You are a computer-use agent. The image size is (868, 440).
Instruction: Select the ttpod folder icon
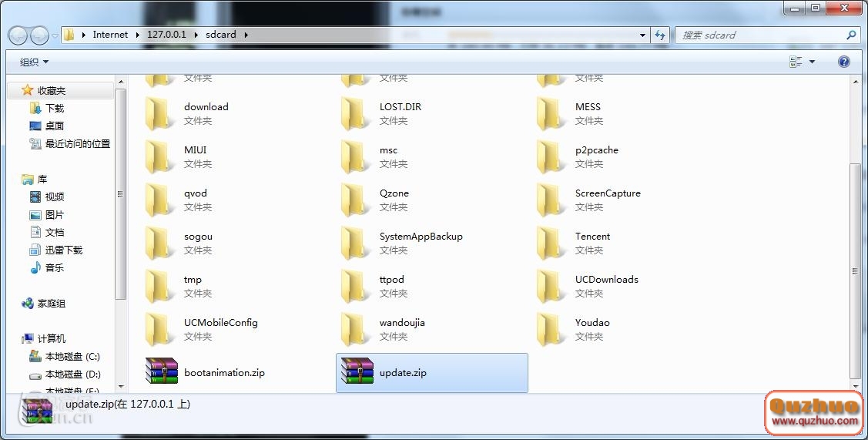coord(355,287)
